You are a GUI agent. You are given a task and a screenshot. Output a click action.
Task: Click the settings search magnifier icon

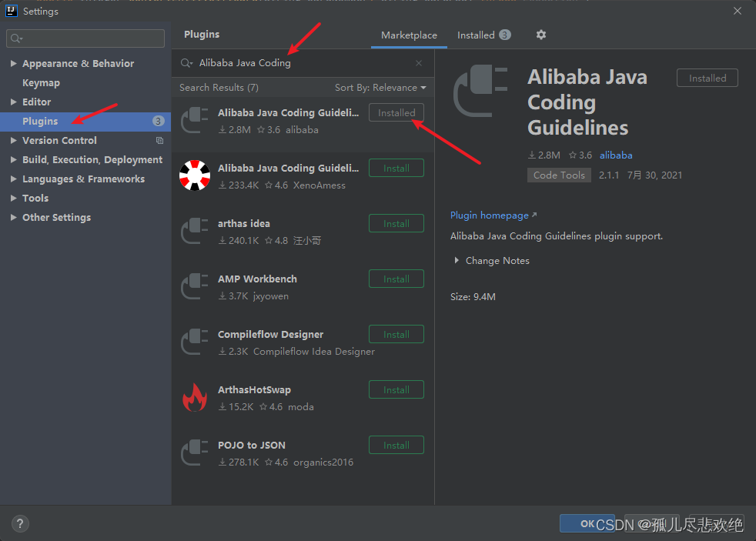point(16,38)
